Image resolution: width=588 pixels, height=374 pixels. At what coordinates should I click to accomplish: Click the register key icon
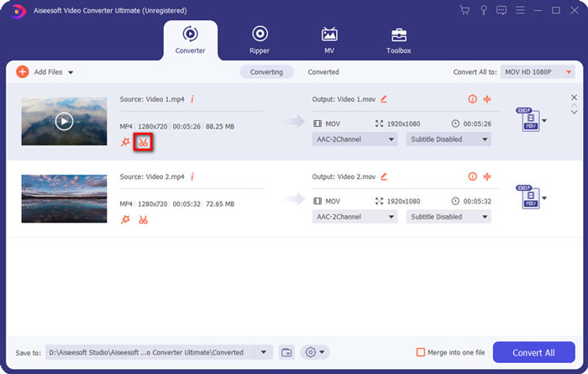coord(484,10)
